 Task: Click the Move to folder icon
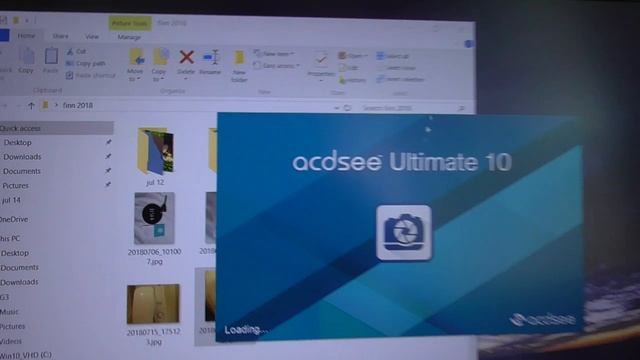pyautogui.click(x=136, y=56)
